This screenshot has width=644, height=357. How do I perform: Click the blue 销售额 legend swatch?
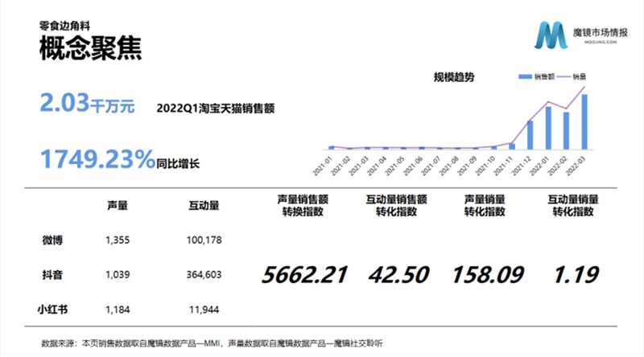pyautogui.click(x=526, y=76)
